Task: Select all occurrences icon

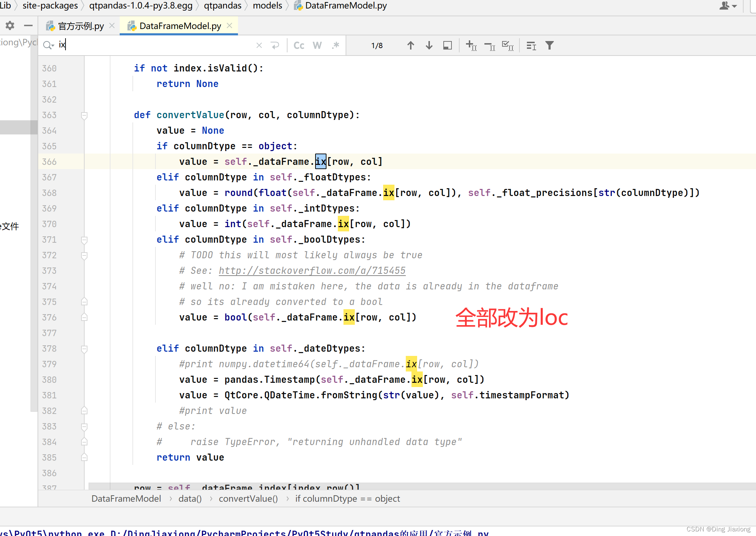Action: (508, 45)
